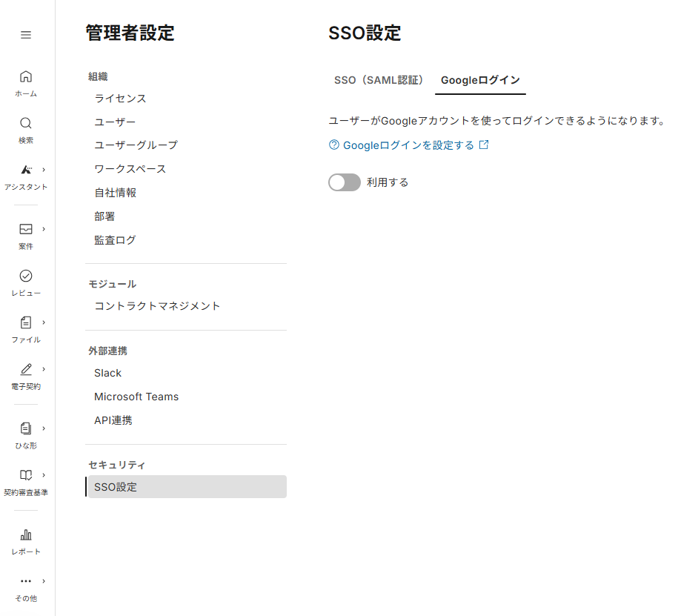
Task: Select Microsoft Teams integration item
Action: coord(136,397)
